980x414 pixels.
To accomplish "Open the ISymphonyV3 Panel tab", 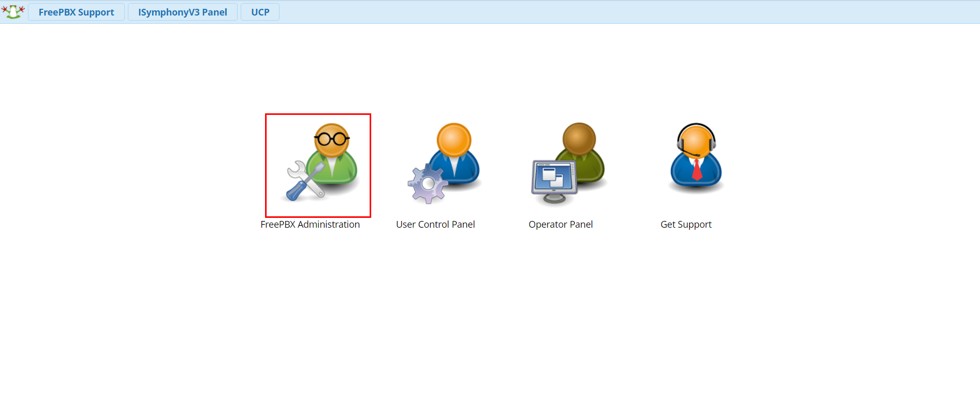I will (x=182, y=12).
